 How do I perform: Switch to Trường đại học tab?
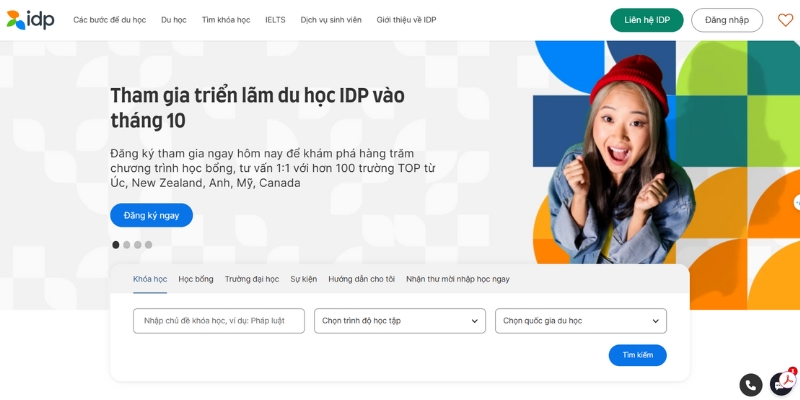coord(252,279)
